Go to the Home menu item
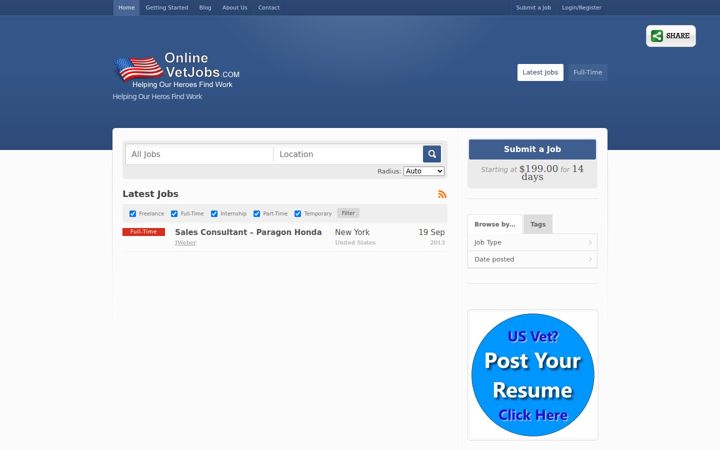 tap(126, 8)
